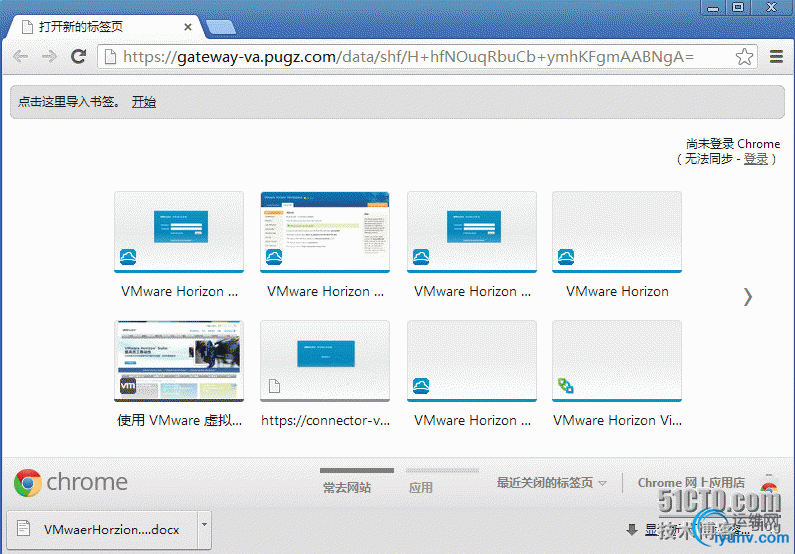Reload the current page

[x=78, y=56]
